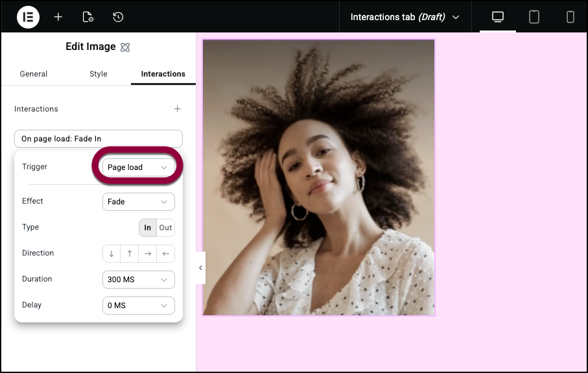This screenshot has height=373, width=588.
Task: Choose the left arrow direction
Action: 166,254
